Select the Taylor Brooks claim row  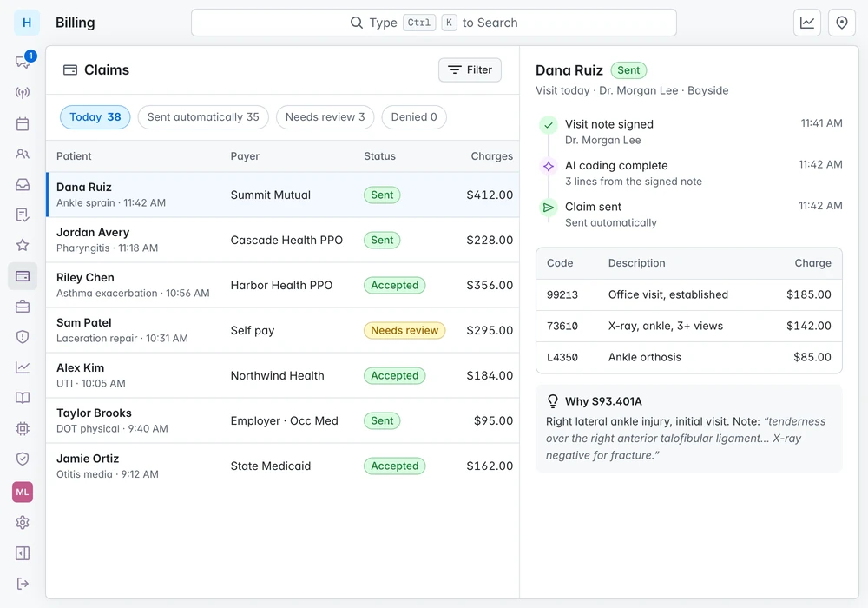coord(283,420)
